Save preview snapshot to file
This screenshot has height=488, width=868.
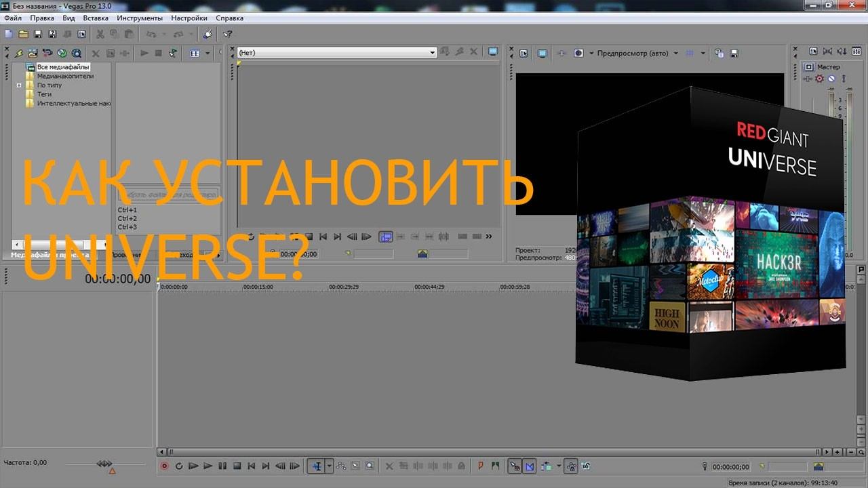(734, 53)
